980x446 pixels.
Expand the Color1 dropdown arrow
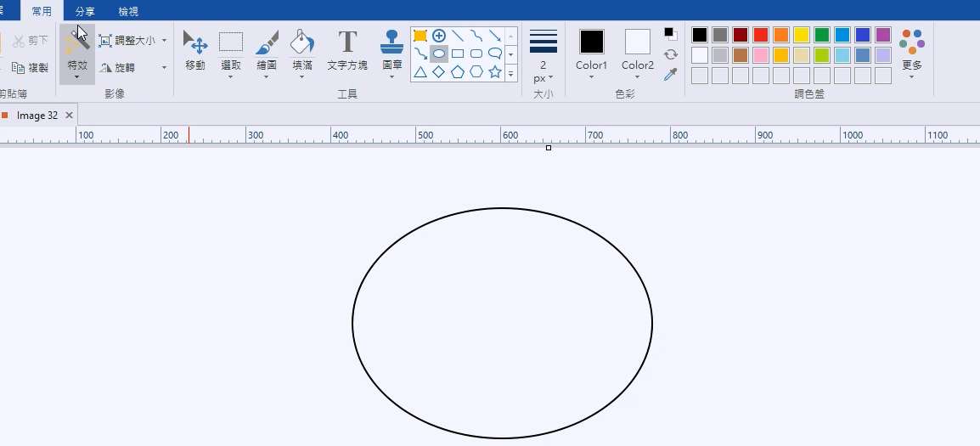point(591,77)
